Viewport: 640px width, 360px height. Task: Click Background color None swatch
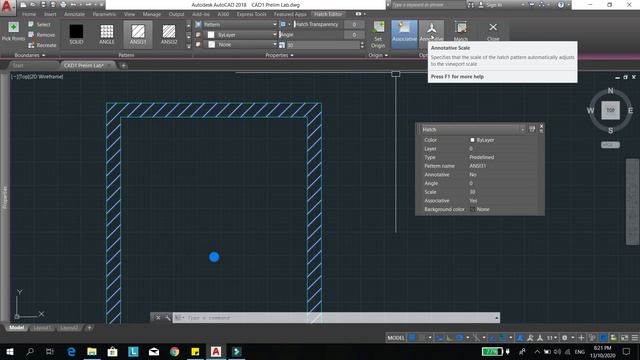coord(472,209)
